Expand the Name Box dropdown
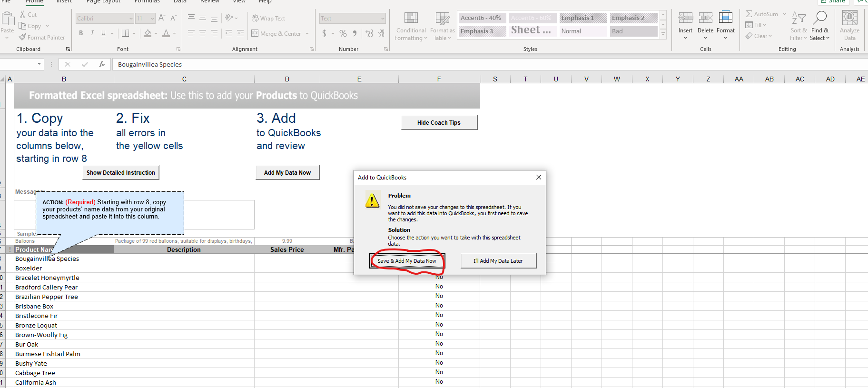The height and width of the screenshot is (388, 868). tap(39, 64)
